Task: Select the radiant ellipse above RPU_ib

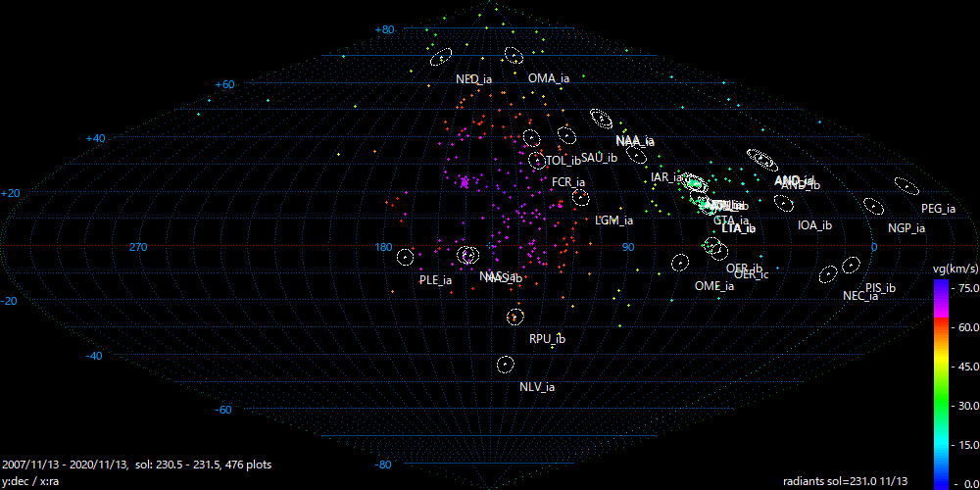Action: (515, 317)
